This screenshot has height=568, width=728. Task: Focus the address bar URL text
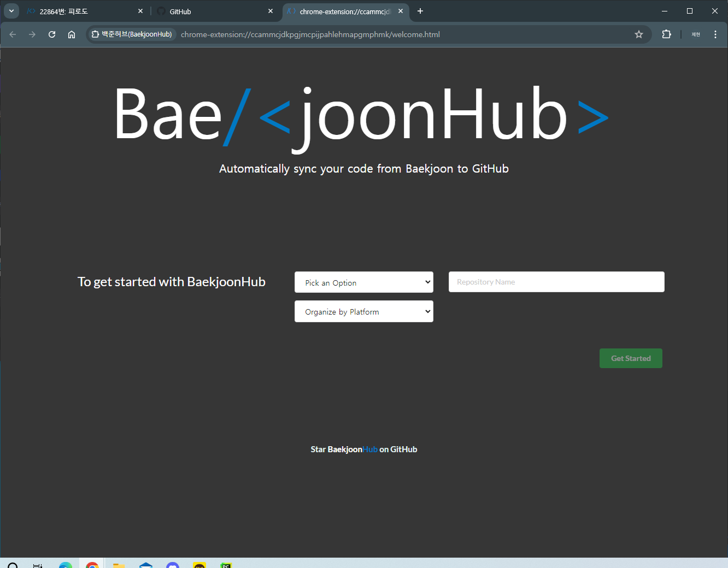310,34
